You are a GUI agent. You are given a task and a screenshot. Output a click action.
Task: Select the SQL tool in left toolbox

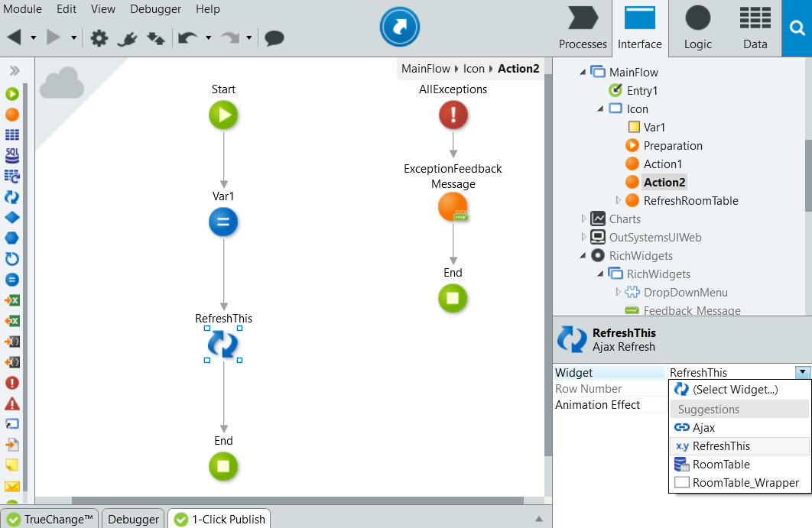click(12, 156)
